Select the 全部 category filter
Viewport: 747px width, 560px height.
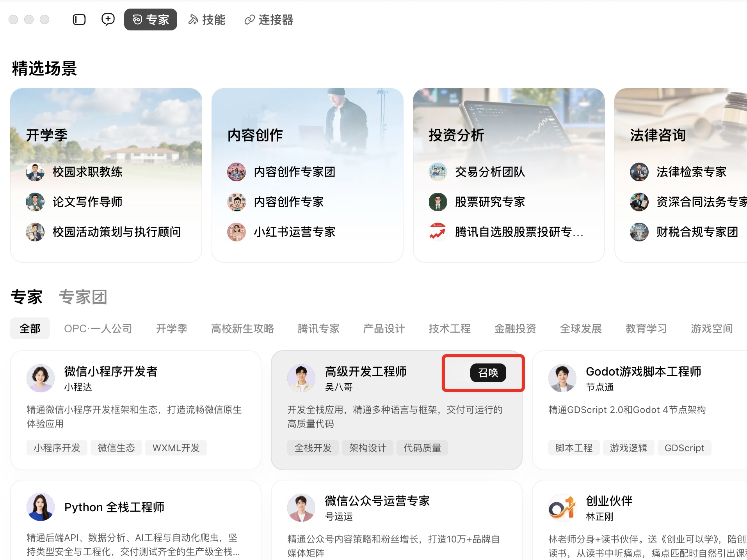click(x=30, y=328)
